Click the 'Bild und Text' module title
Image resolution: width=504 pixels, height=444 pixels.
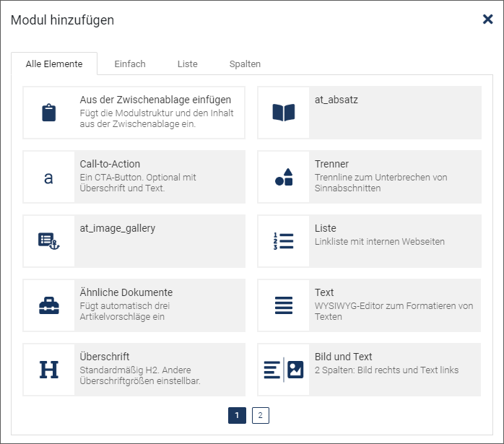[343, 357]
